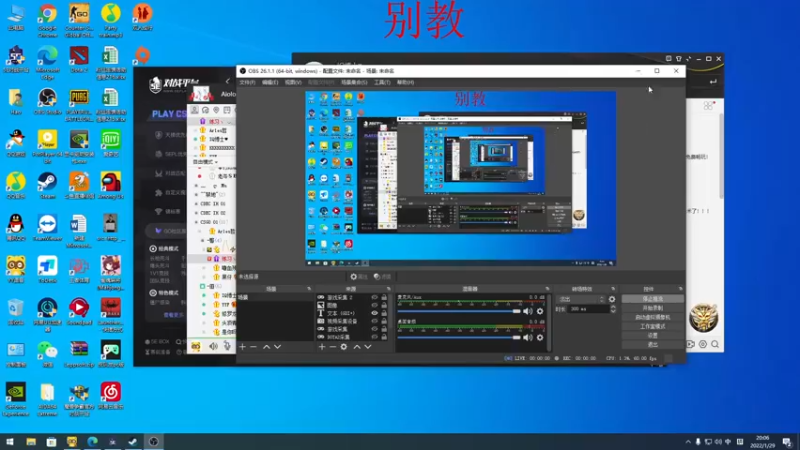This screenshot has width=800, height=450.
Task: Open File Explorer from taskbar
Action: point(31,442)
